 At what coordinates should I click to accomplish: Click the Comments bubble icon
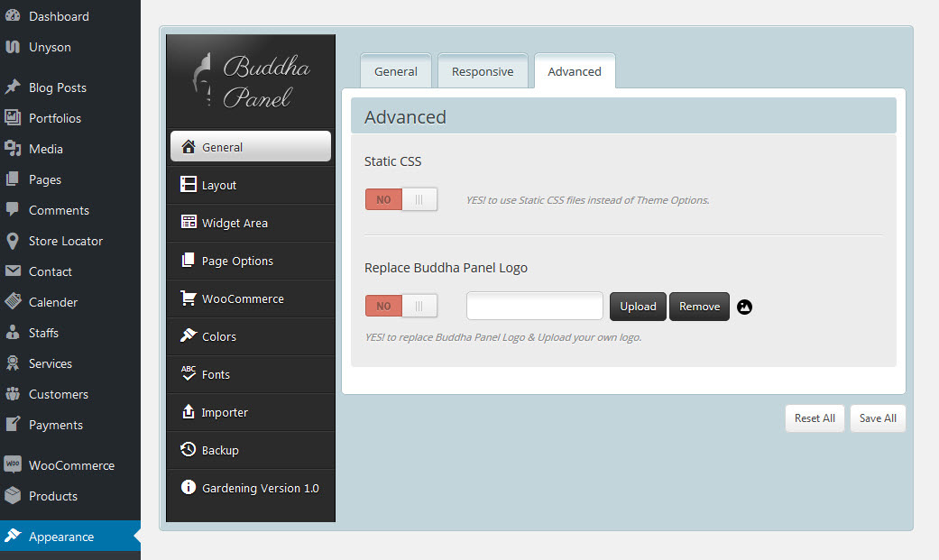13,209
